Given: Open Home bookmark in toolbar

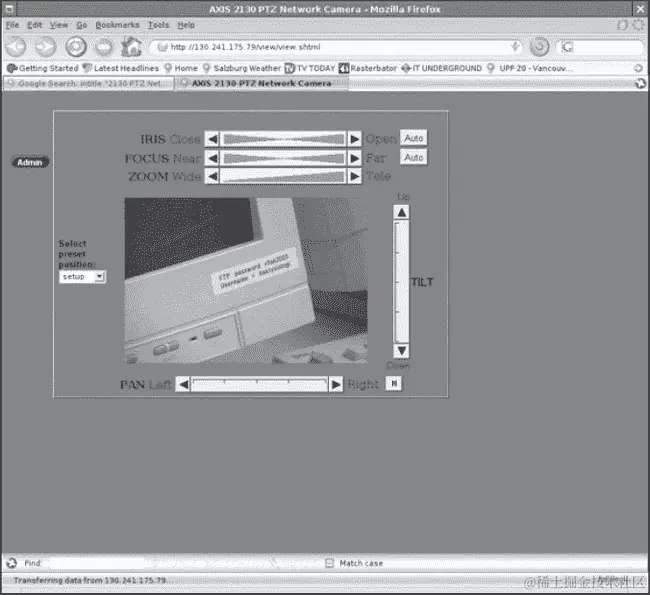Looking at the screenshot, I should 181,68.
